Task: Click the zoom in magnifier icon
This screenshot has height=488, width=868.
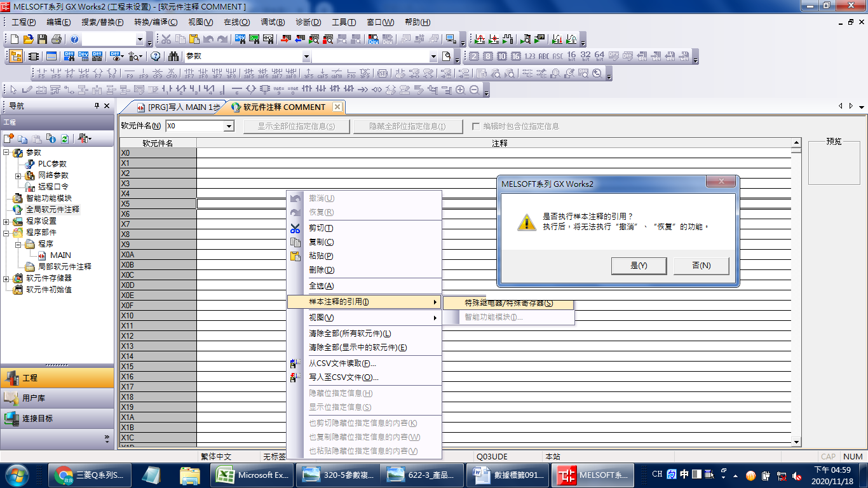Action: 460,90
